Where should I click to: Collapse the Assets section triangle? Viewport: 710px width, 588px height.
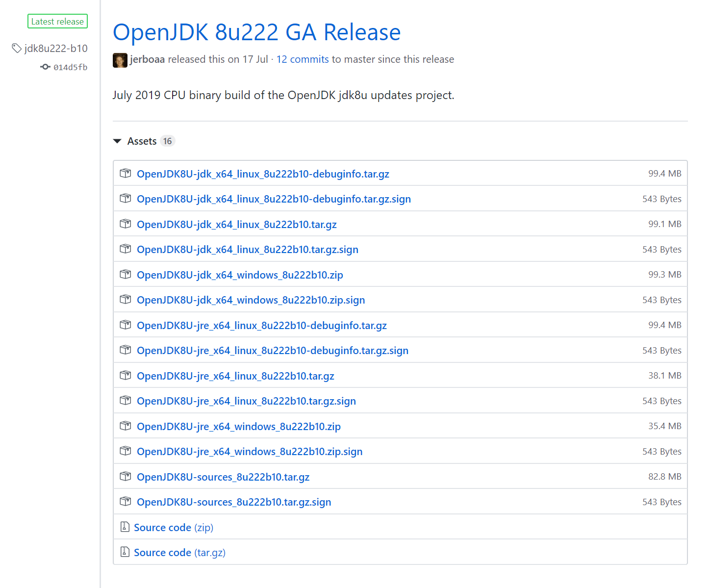click(x=117, y=141)
